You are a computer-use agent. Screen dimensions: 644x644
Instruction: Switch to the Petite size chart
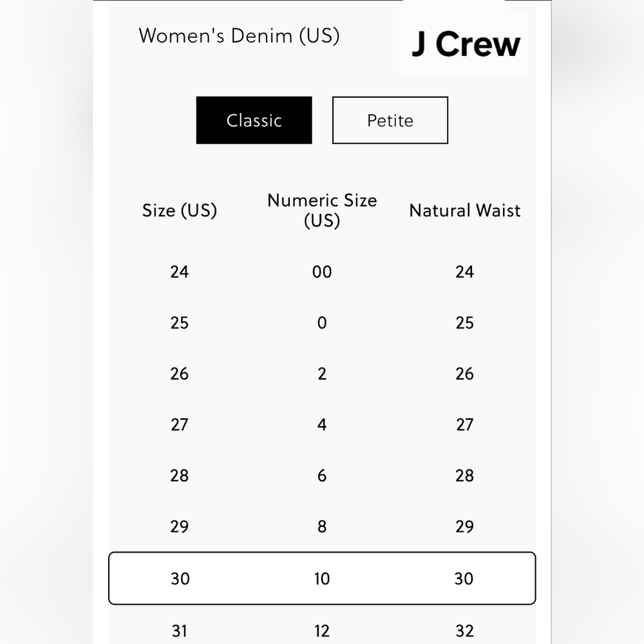(x=390, y=120)
